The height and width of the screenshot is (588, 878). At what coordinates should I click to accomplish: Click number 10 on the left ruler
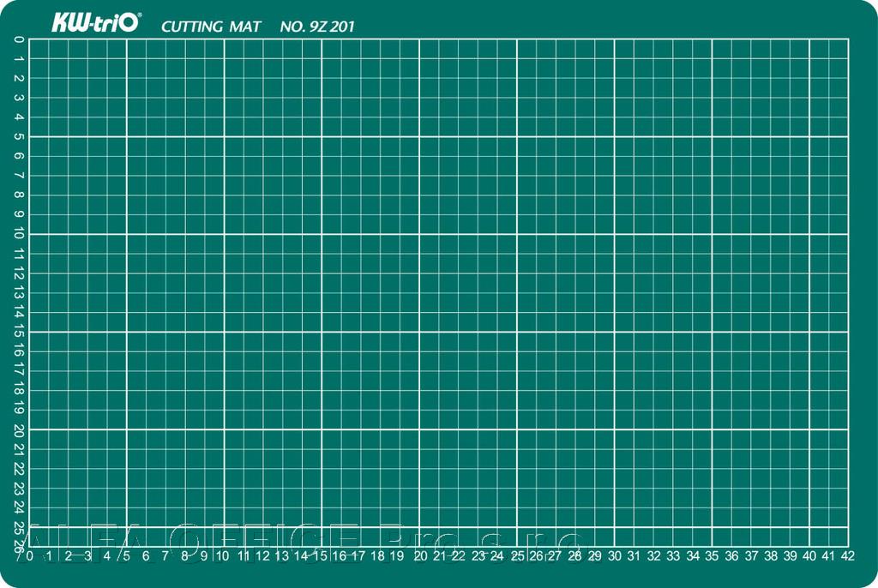pyautogui.click(x=19, y=234)
